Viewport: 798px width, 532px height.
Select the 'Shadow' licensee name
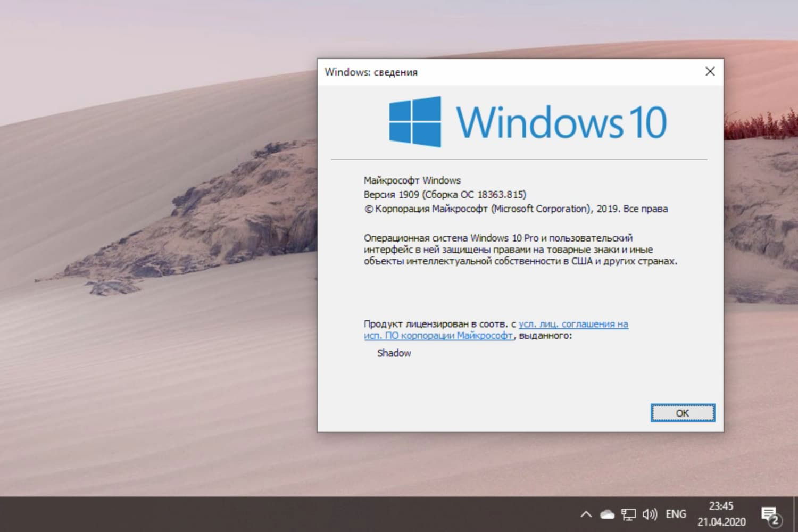point(393,353)
